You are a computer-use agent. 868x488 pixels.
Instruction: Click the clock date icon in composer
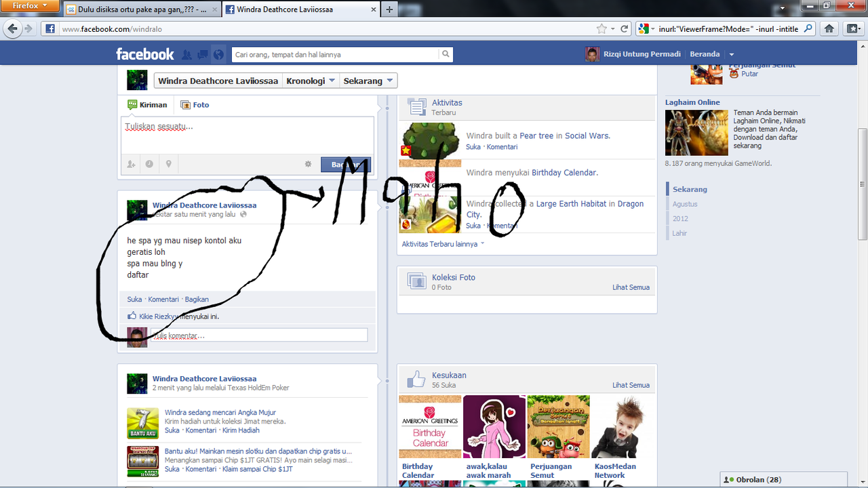149,164
